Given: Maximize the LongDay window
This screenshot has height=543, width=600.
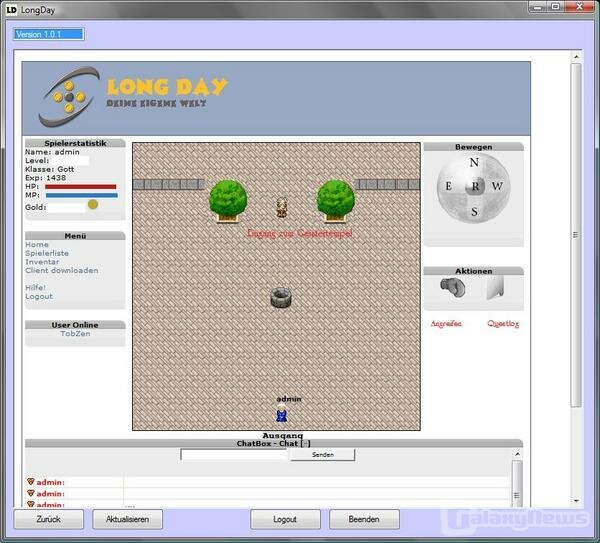Looking at the screenshot, I should [x=557, y=7].
